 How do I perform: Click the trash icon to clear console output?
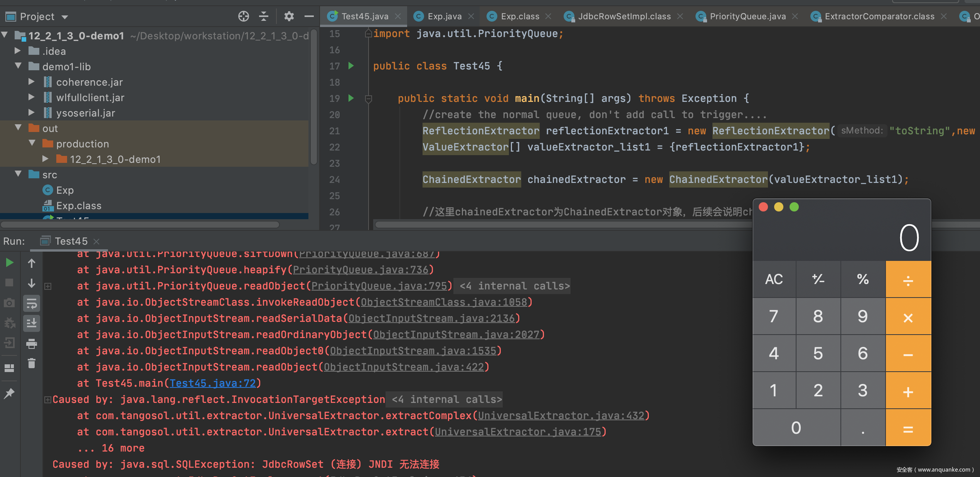[x=32, y=363]
